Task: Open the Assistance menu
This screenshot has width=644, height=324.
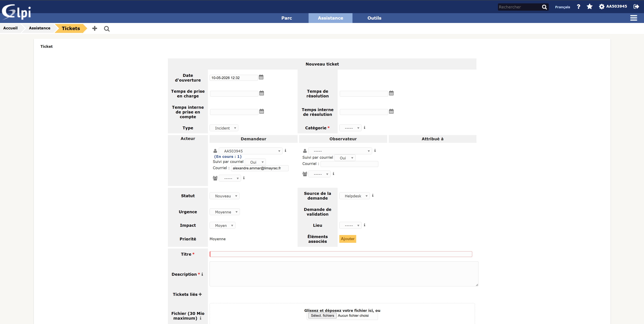Action: 331,18
